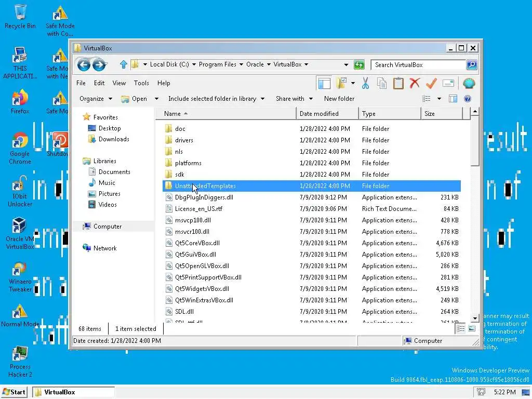Open the Tools menu
Viewport: 532px width, 399px height.
coord(141,83)
